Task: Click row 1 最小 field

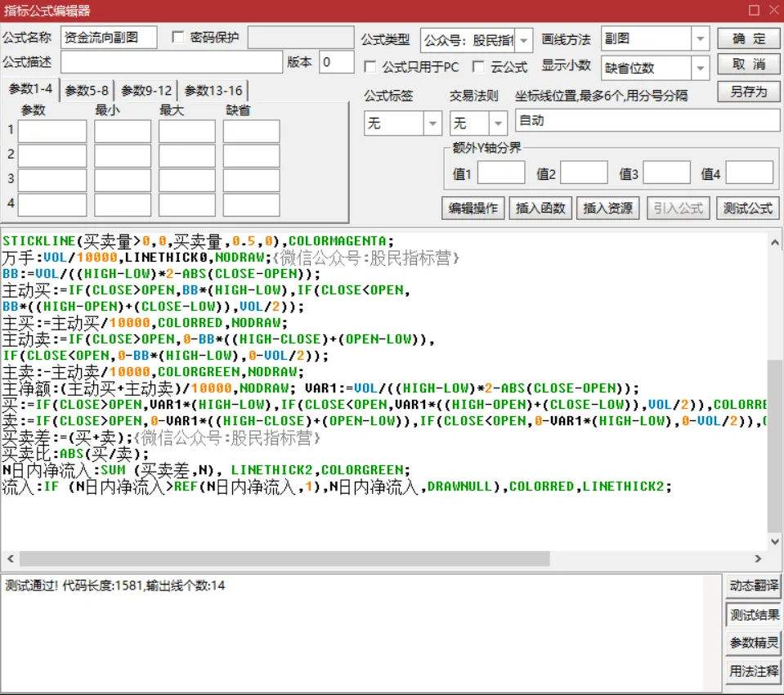Action: [x=123, y=132]
